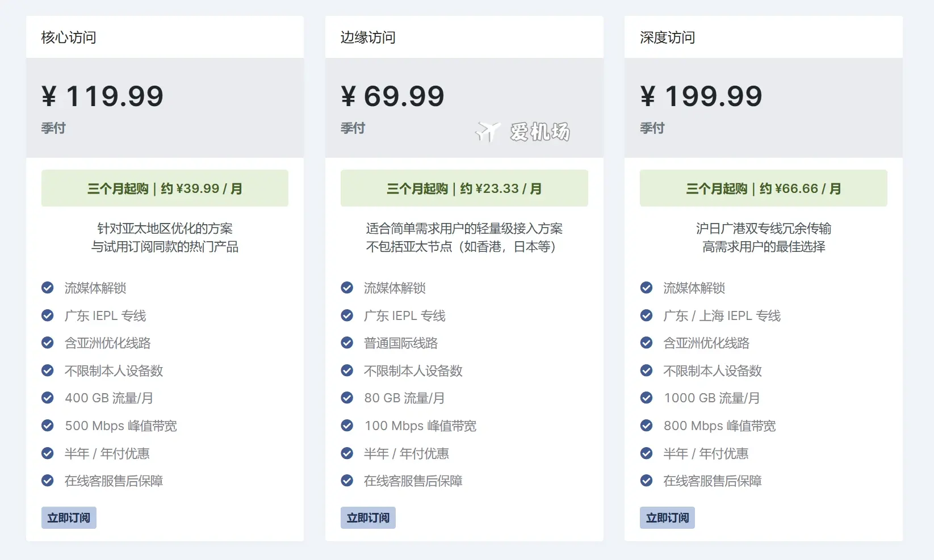Click the airplane logo of the 爱机场 watermark

pyautogui.click(x=487, y=132)
